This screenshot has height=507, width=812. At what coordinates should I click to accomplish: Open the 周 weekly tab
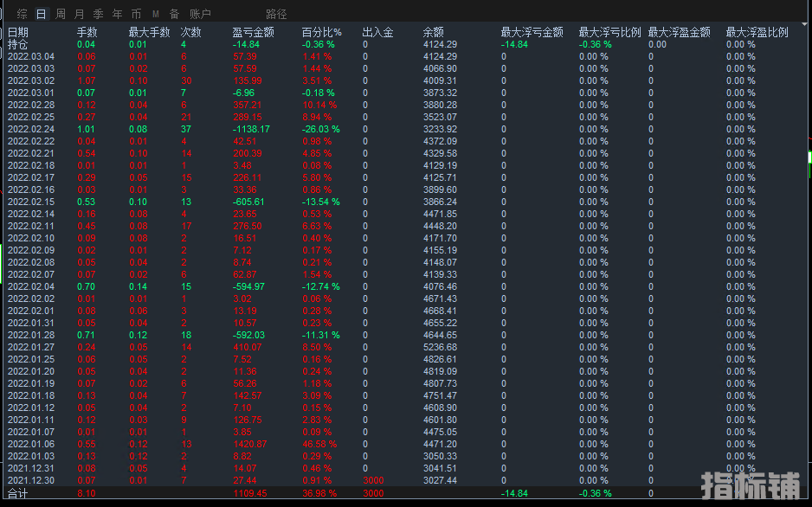[x=60, y=14]
